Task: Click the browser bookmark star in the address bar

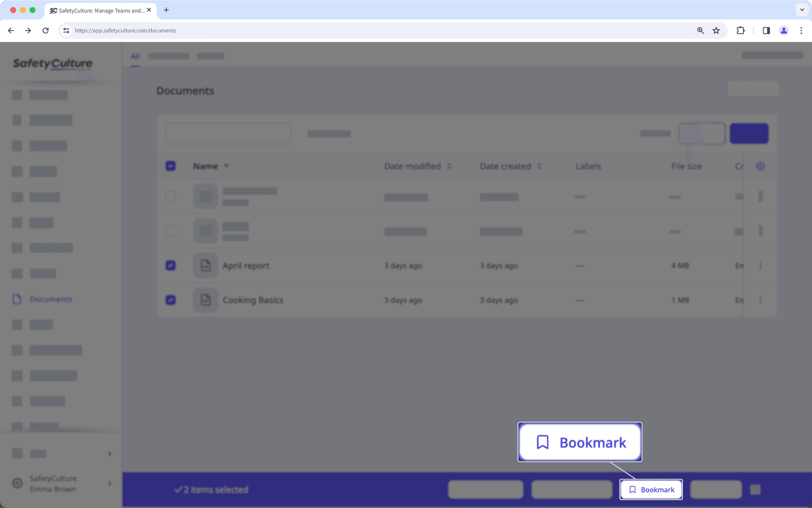Action: [x=716, y=30]
